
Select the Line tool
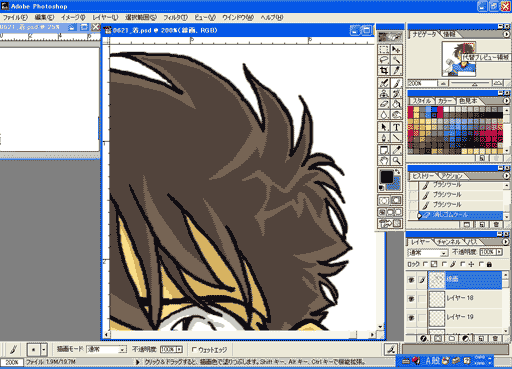[396, 137]
